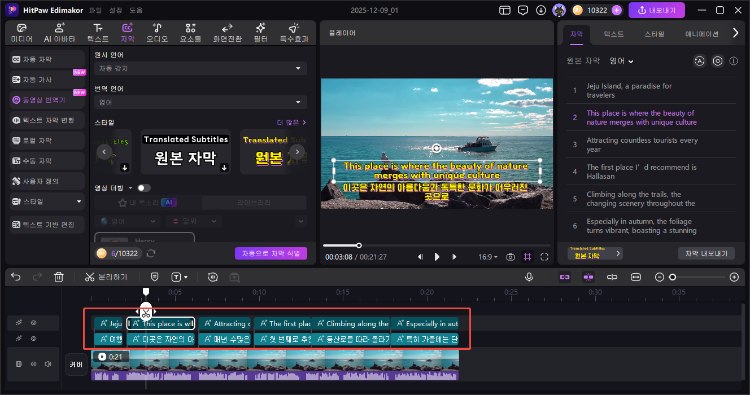
Task: Add coins with the purple plus icon
Action: tap(617, 10)
